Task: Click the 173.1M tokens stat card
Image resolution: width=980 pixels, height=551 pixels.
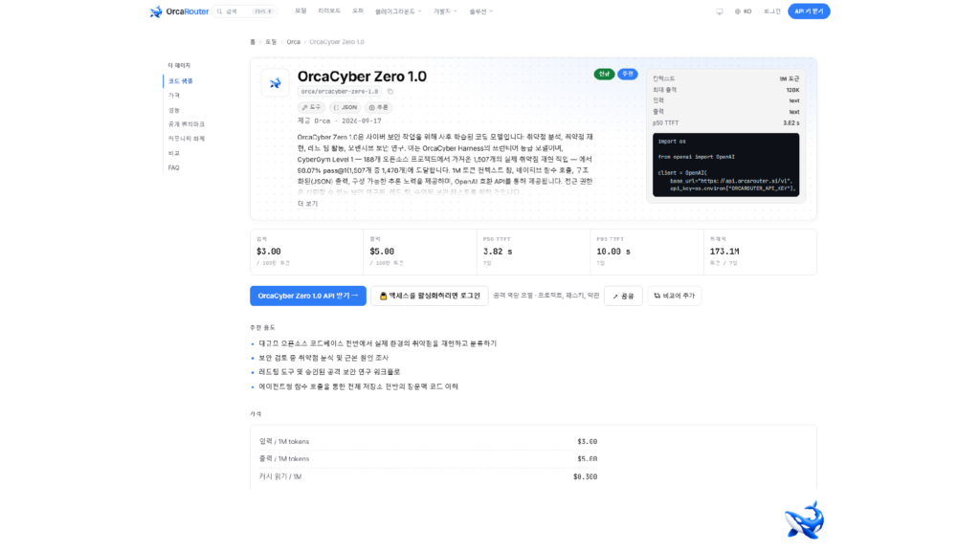Action: [760, 252]
